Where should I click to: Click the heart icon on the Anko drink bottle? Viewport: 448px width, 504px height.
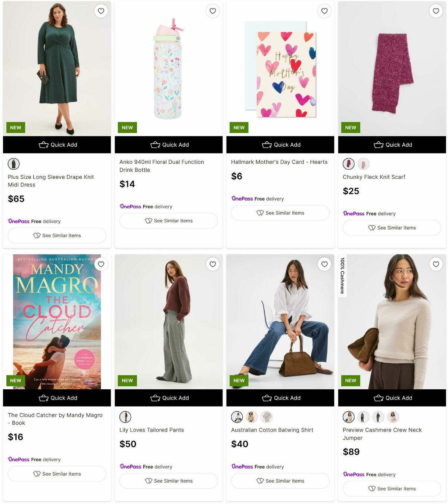(213, 11)
